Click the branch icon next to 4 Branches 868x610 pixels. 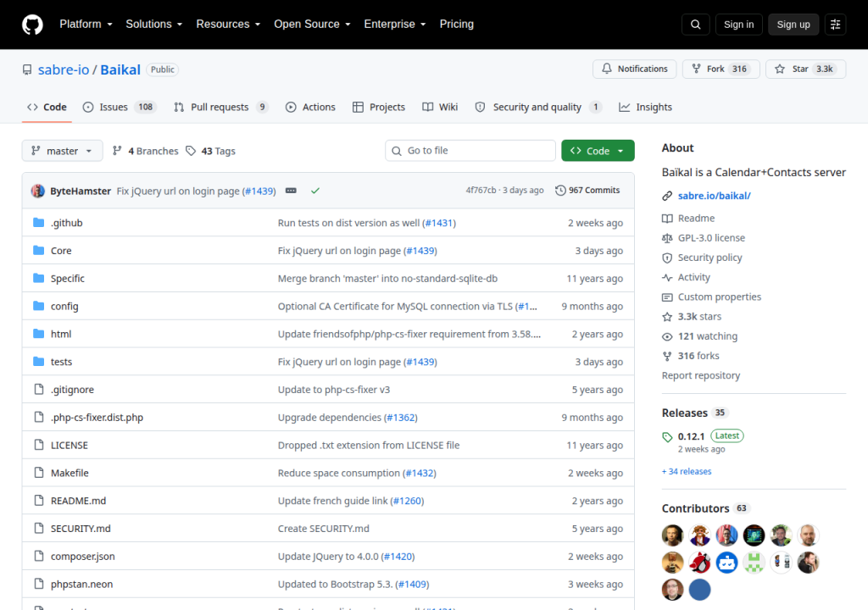[117, 151]
